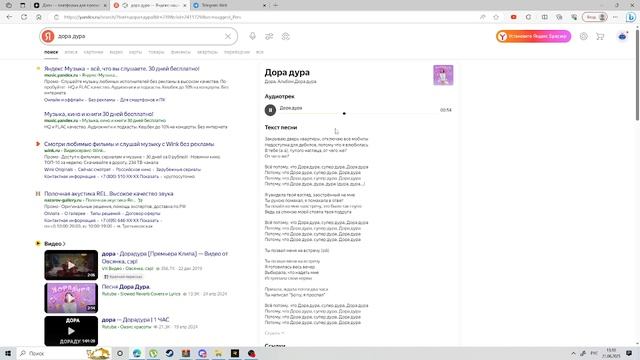Switch to the Товары tab
Image resolution: width=640 pixels, height=360 pixels.
(x=156, y=52)
